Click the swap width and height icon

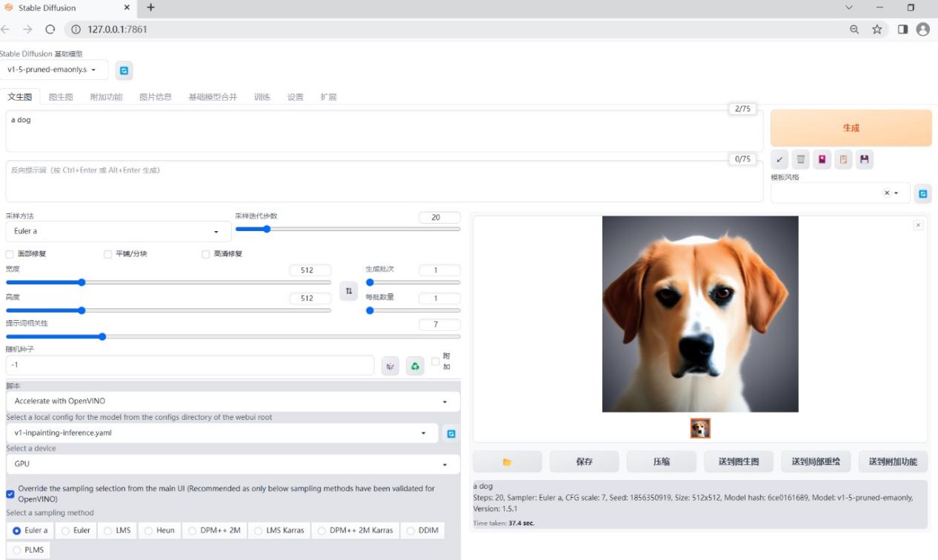348,291
